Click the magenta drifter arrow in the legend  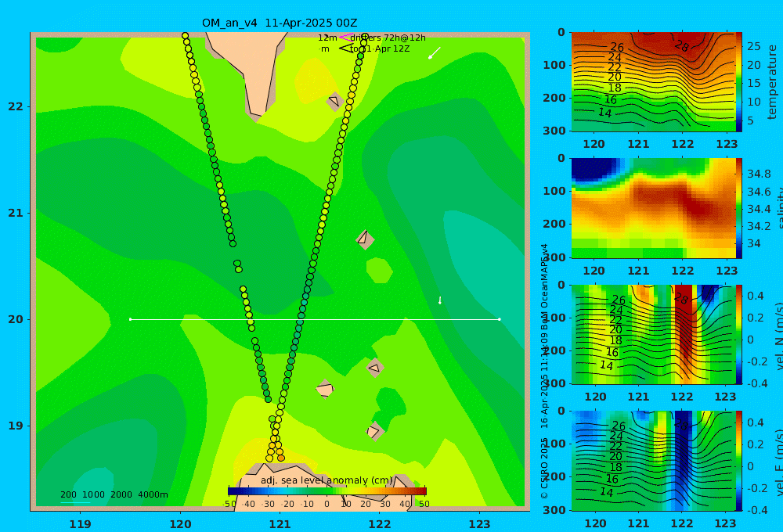tap(346, 37)
